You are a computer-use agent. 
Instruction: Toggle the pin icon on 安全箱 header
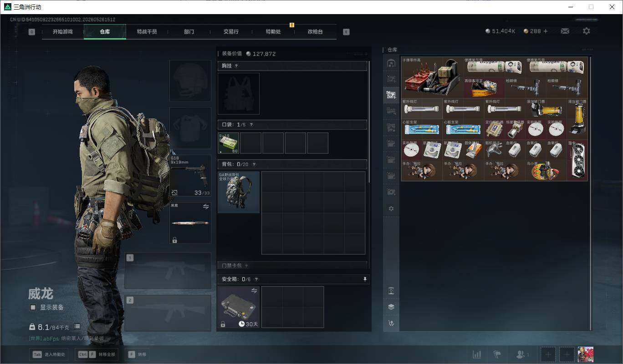365,279
